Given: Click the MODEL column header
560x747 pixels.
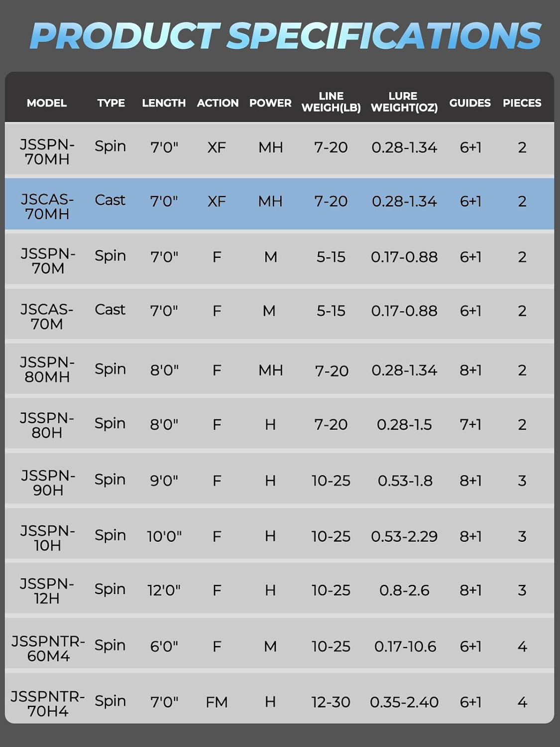Looking at the screenshot, I should click(x=47, y=103).
